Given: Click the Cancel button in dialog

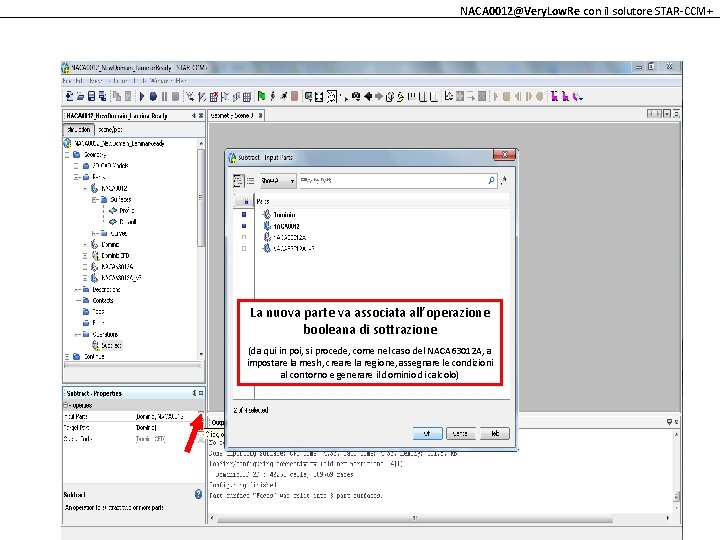Looking at the screenshot, I should coord(461,433).
